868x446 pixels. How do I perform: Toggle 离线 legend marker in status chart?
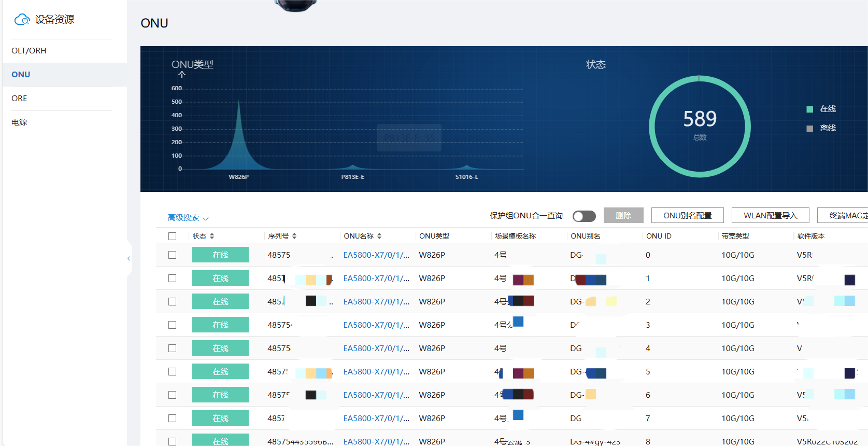pos(809,129)
